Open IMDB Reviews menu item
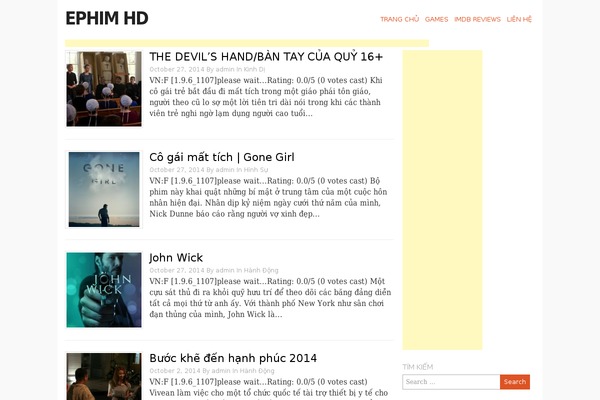The width and height of the screenshot is (600, 400). click(x=477, y=19)
